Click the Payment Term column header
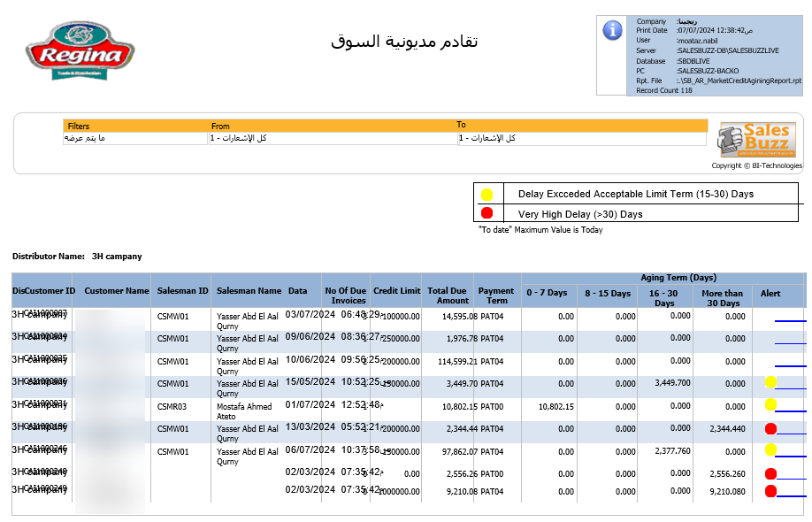 (x=496, y=296)
